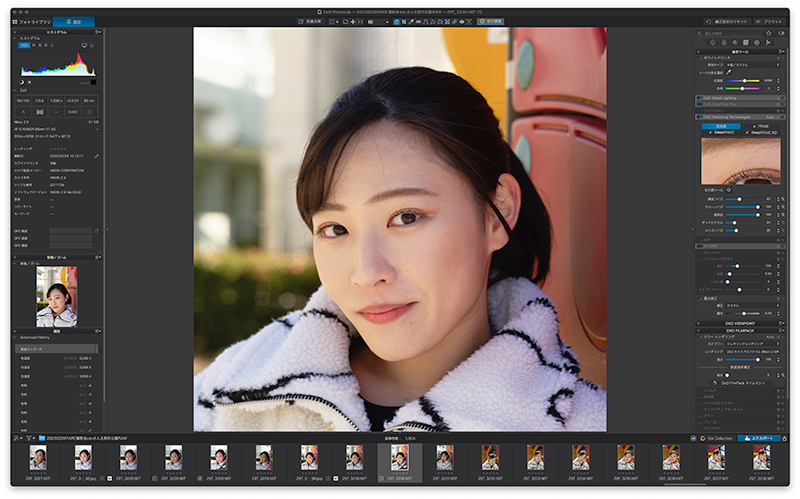Image resolution: width=800 pixels, height=499 pixels.
Task: Collapse the Exif section
Action: click(14, 90)
